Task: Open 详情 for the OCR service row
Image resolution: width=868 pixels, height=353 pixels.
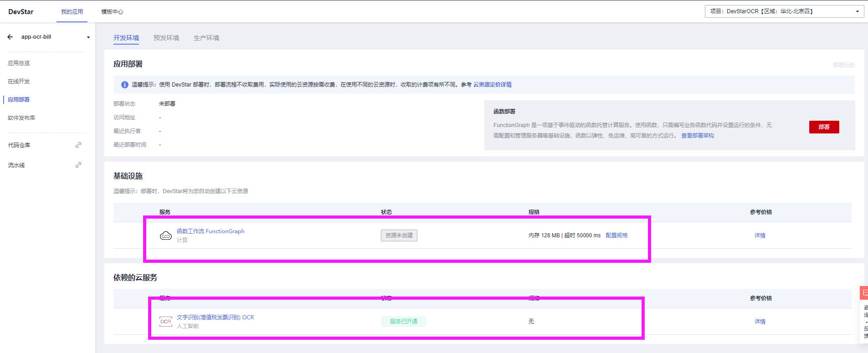Action: click(x=760, y=322)
